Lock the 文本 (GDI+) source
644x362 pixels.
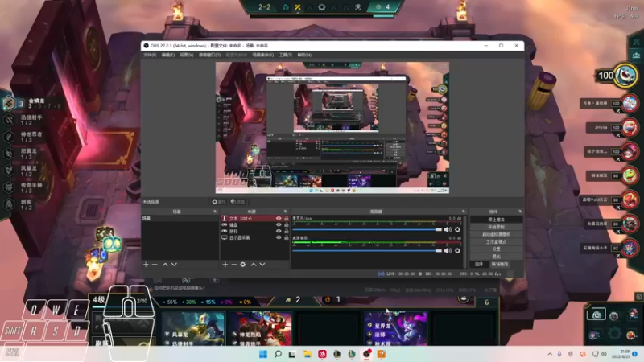(287, 218)
